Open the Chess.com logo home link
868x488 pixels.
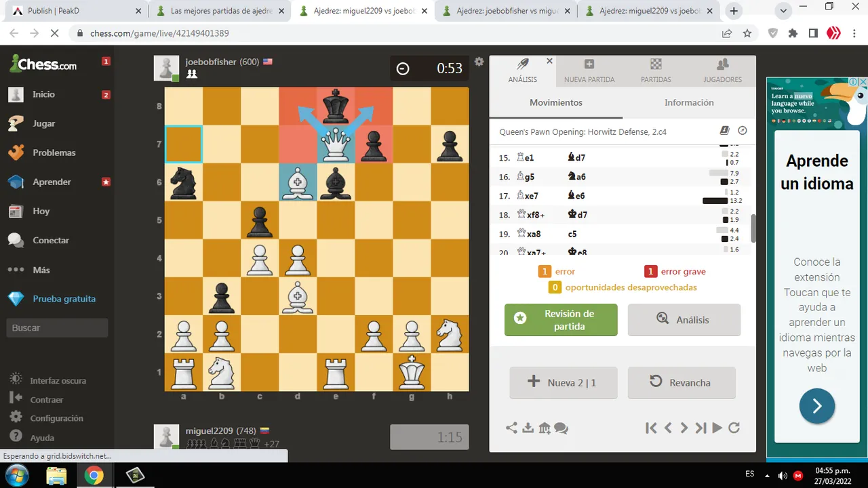[43, 64]
